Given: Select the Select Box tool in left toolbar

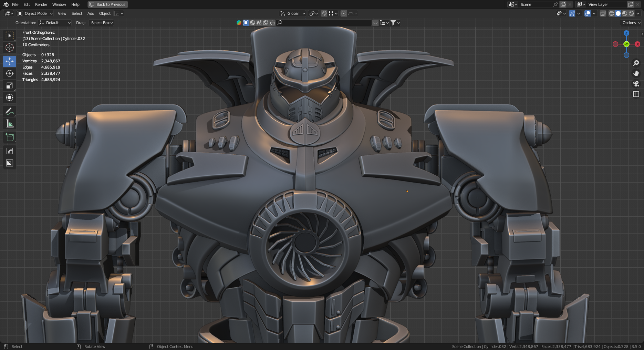Looking at the screenshot, I should coord(10,35).
